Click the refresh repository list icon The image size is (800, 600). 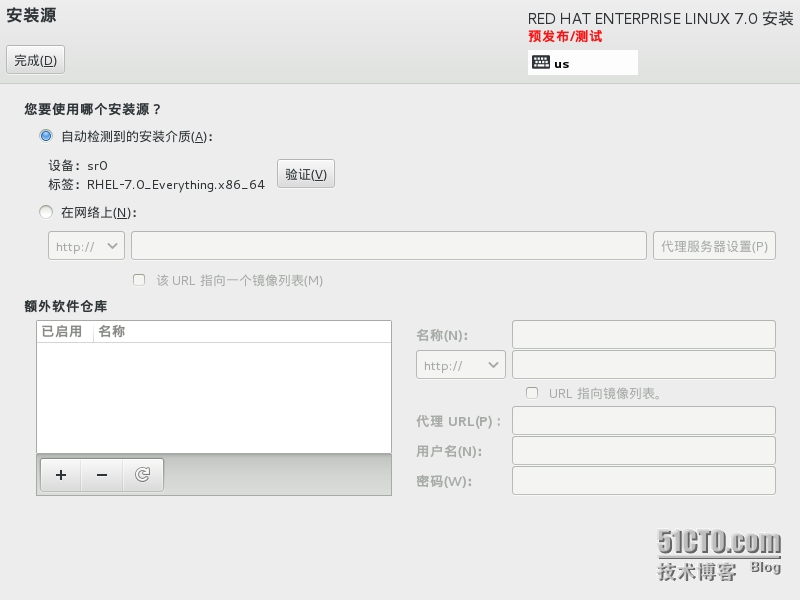pos(142,475)
